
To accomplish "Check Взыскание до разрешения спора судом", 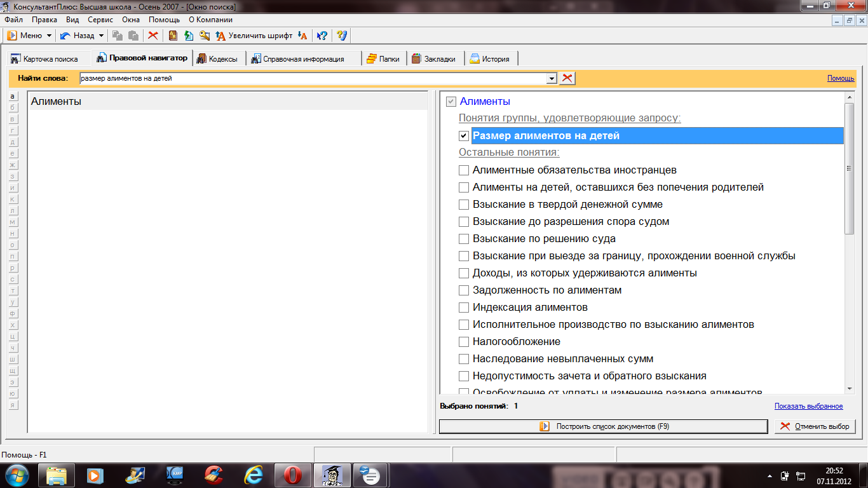I will point(464,222).
